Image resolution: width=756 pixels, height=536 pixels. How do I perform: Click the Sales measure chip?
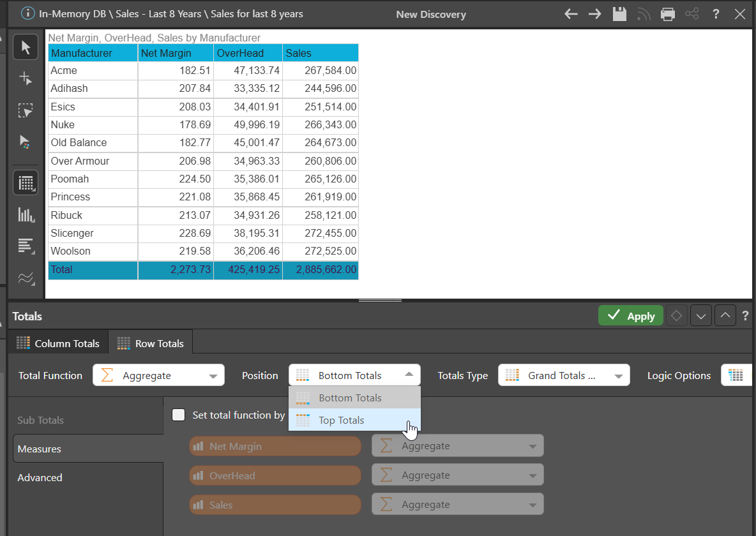pyautogui.click(x=275, y=505)
